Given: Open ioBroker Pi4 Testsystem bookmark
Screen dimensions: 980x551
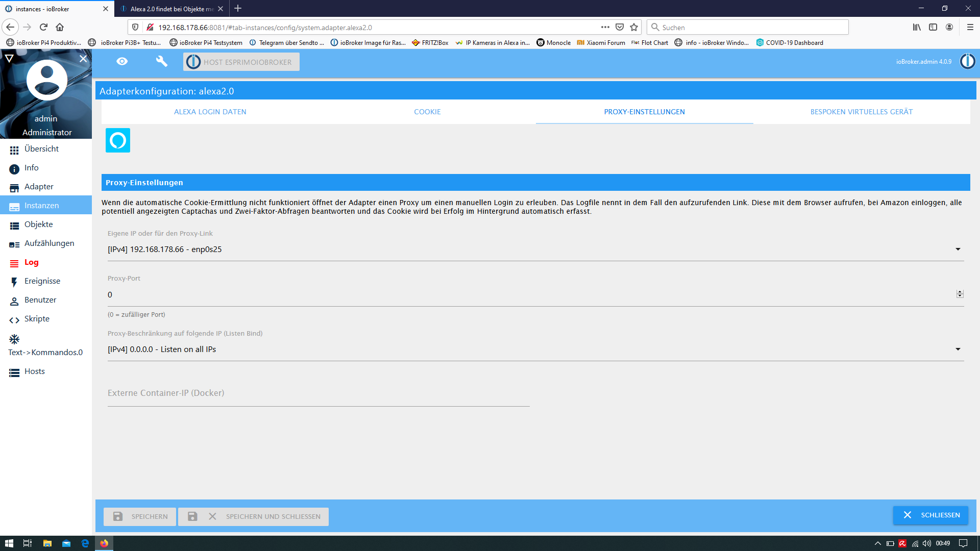Looking at the screenshot, I should [206, 43].
